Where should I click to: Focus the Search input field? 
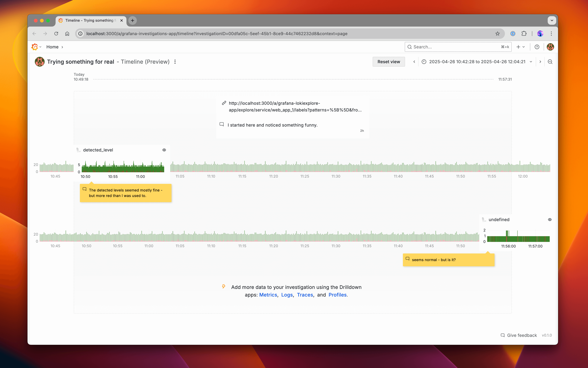455,47
